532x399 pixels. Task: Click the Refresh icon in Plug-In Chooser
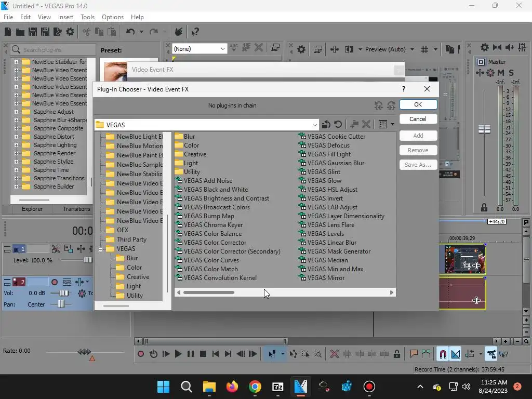(338, 125)
